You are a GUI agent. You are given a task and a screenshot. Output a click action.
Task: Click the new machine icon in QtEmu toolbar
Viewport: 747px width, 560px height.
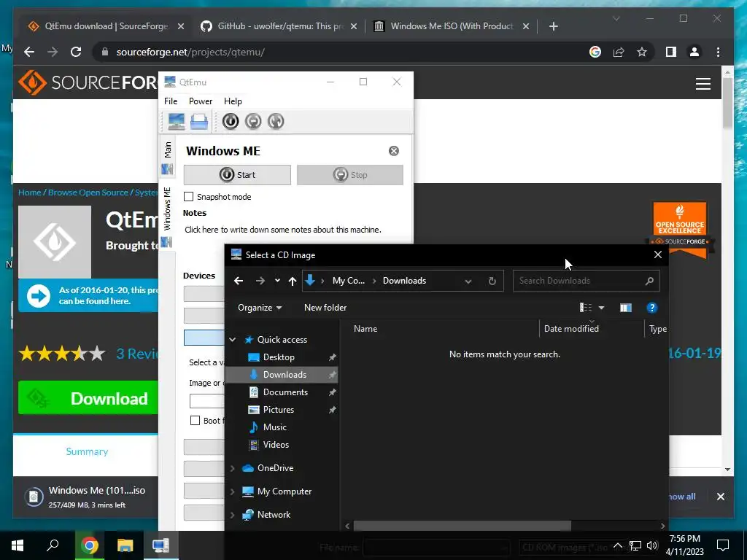pyautogui.click(x=176, y=122)
